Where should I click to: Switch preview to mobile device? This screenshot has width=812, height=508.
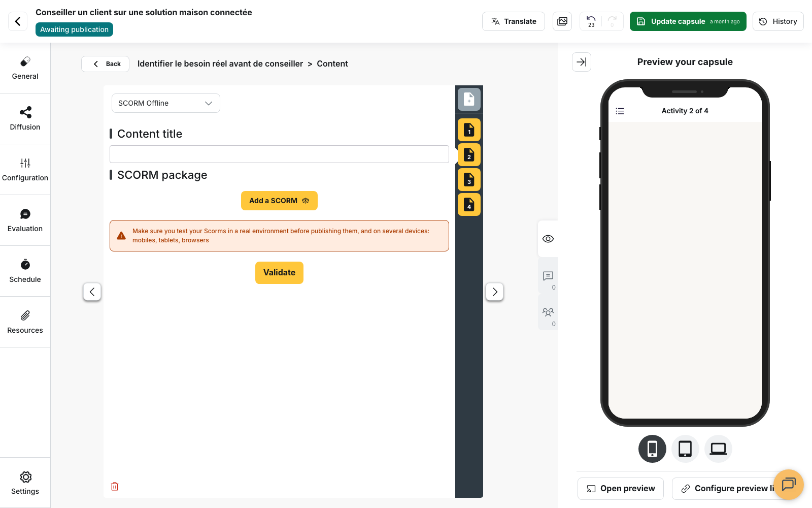[652, 449]
